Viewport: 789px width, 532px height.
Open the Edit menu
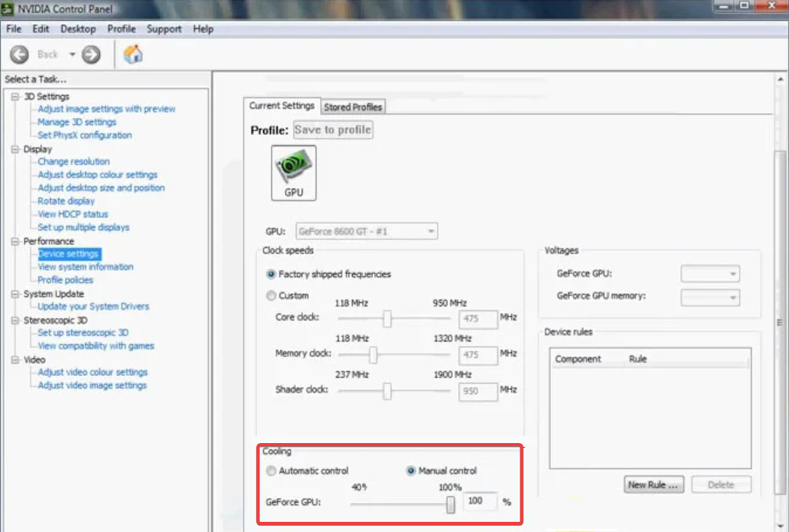41,29
